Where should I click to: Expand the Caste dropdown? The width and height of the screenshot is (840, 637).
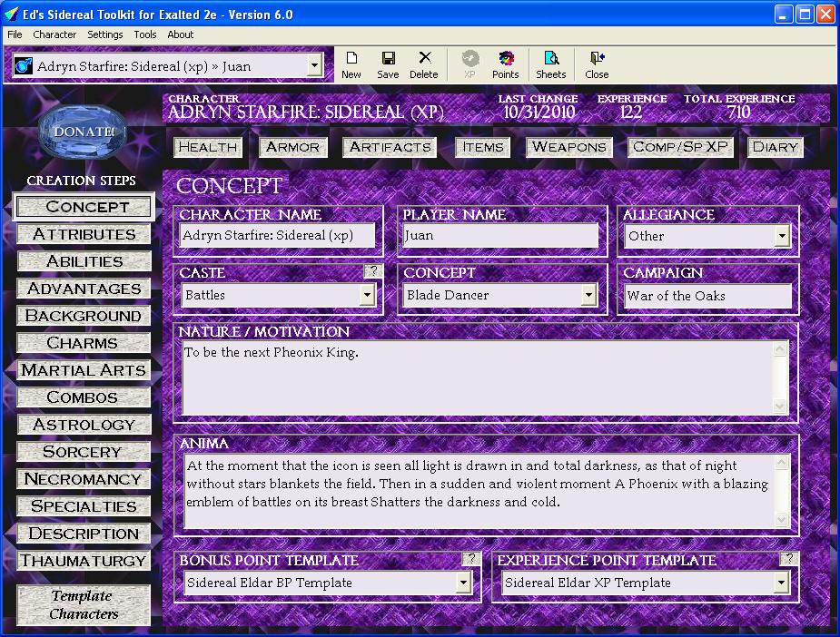[x=367, y=294]
